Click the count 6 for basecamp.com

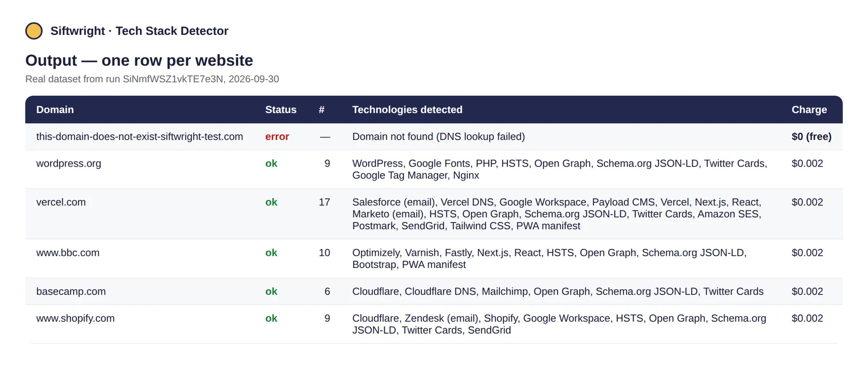(x=327, y=292)
